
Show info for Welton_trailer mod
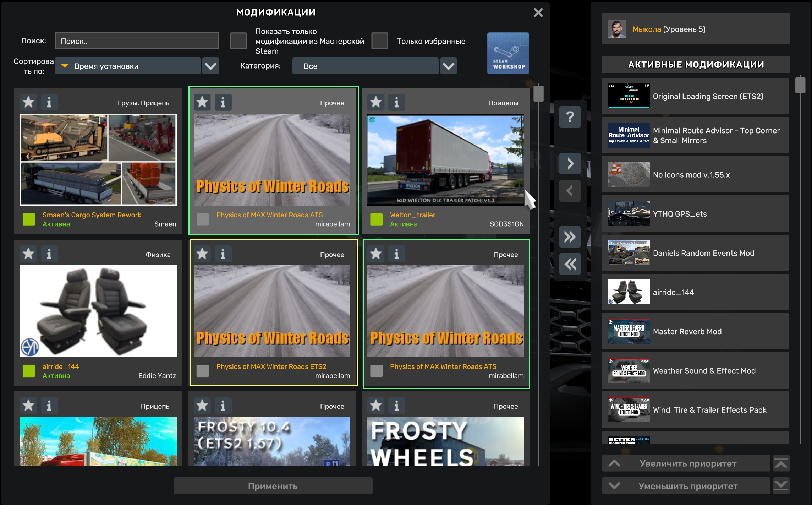396,102
